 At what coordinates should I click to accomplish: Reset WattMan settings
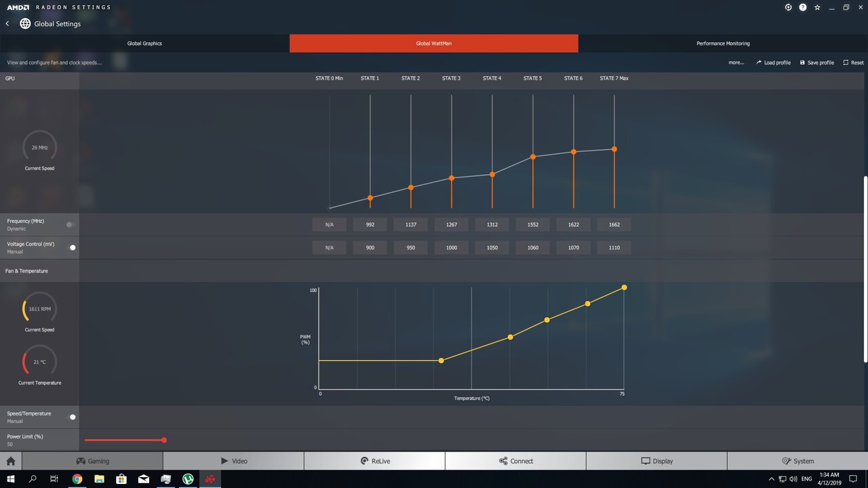pyautogui.click(x=854, y=62)
